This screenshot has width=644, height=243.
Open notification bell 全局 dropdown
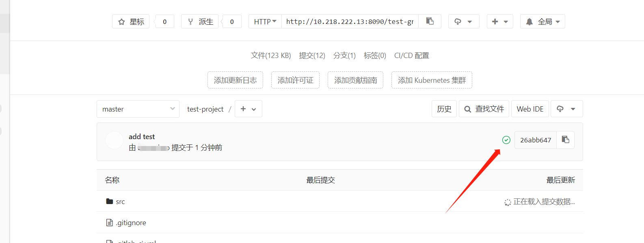(x=542, y=22)
